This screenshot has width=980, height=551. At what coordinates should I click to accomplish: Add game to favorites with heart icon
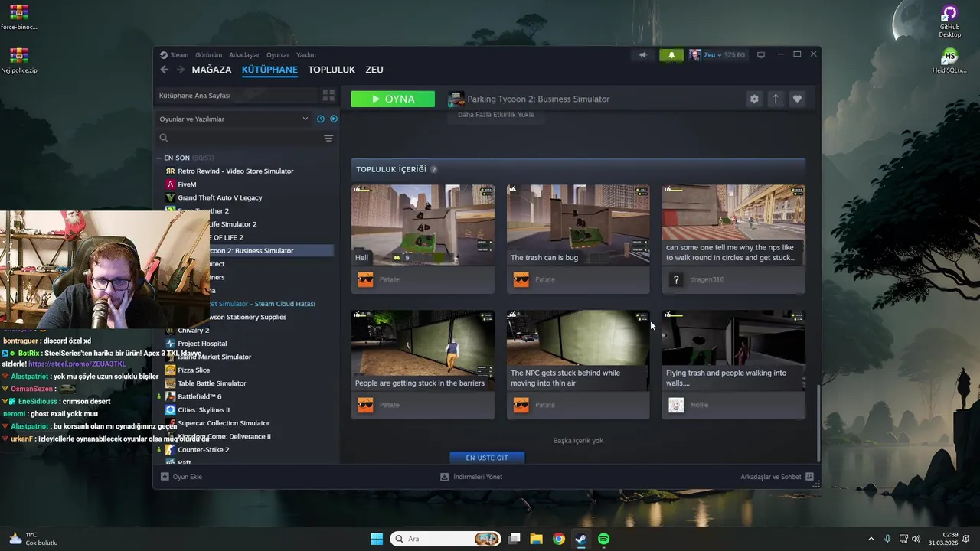click(x=797, y=99)
